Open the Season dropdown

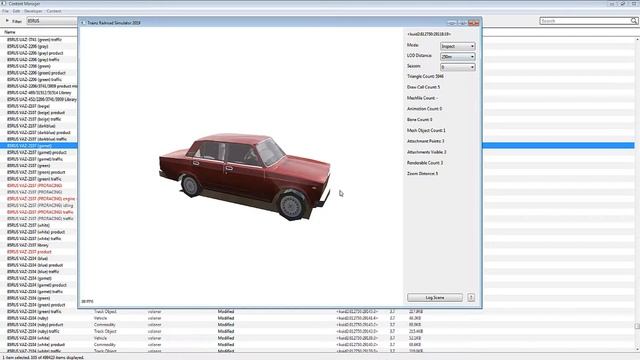point(458,67)
